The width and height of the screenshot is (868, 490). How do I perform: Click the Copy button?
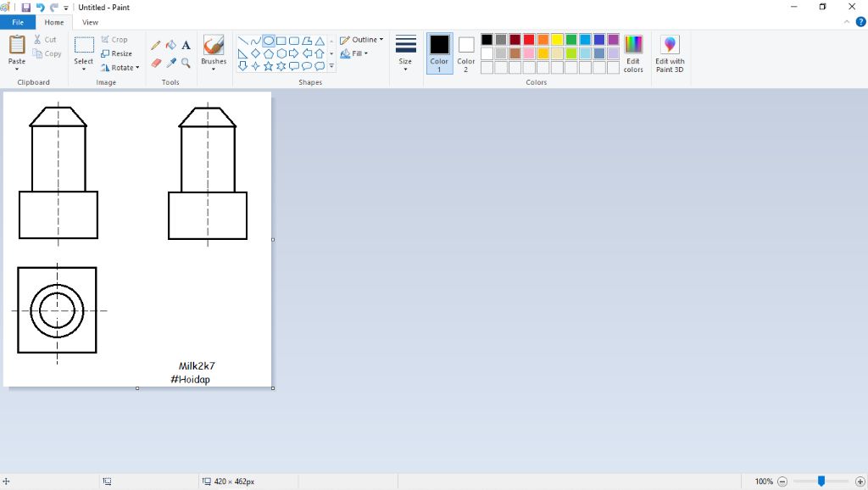[47, 53]
